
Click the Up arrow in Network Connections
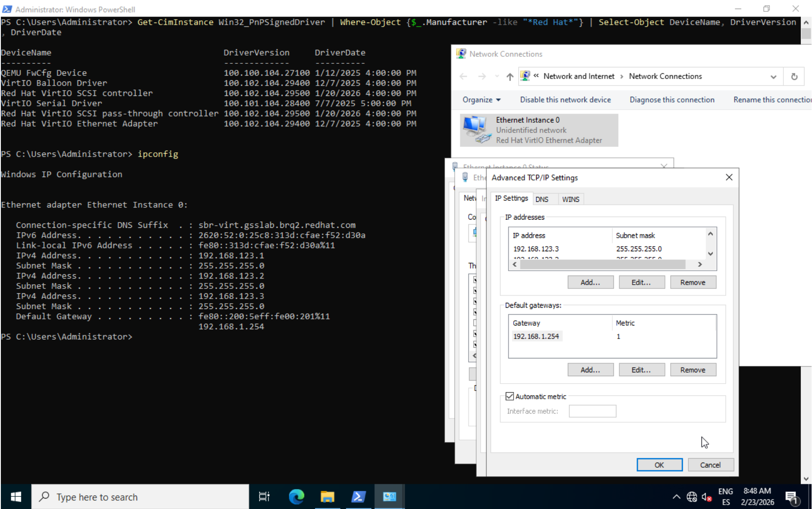click(510, 77)
